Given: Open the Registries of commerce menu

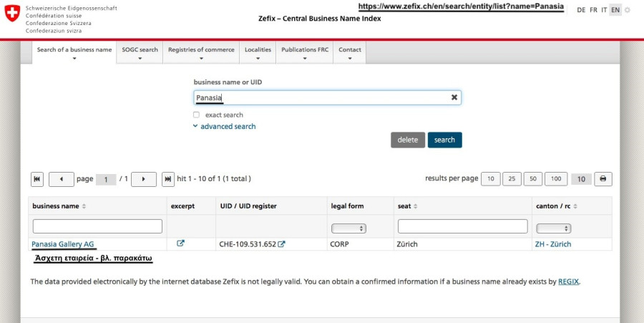Looking at the screenshot, I should 201,52.
